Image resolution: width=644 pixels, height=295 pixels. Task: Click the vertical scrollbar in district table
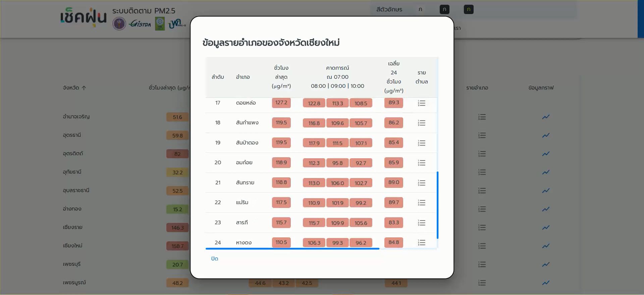pyautogui.click(x=437, y=205)
